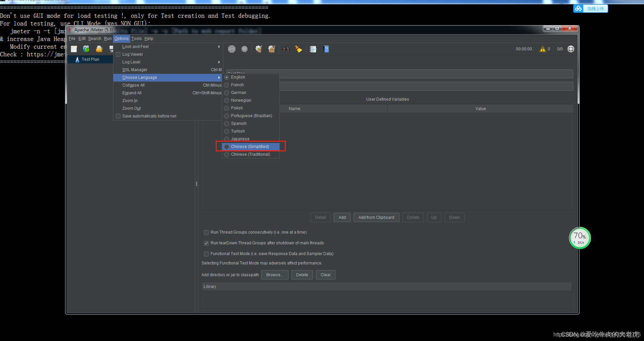Open the Function Helper list icon
This screenshot has height=341, width=644.
[313, 49]
